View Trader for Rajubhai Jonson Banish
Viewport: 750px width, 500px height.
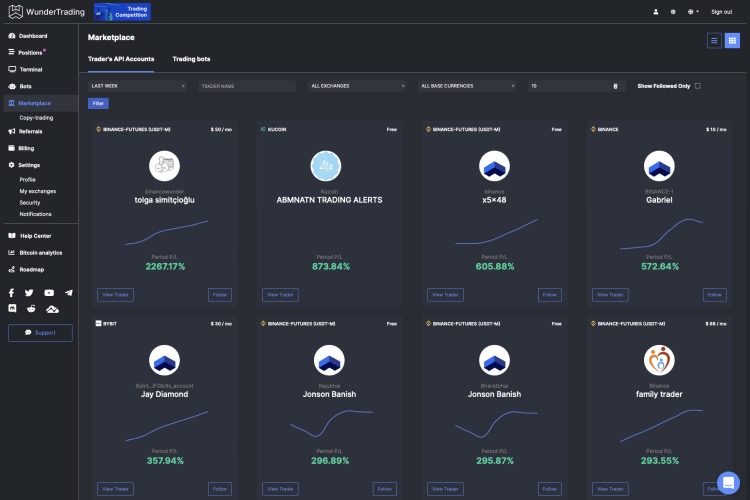[280, 489]
